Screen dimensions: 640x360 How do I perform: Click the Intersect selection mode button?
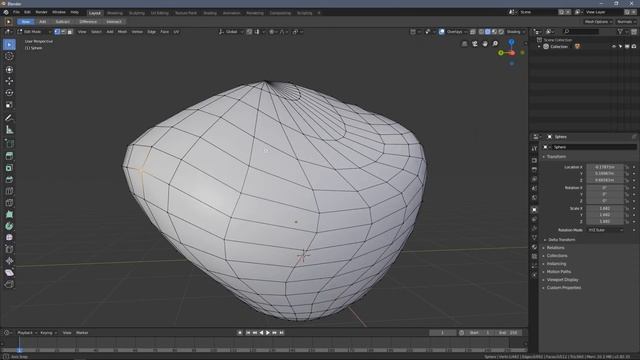point(114,22)
